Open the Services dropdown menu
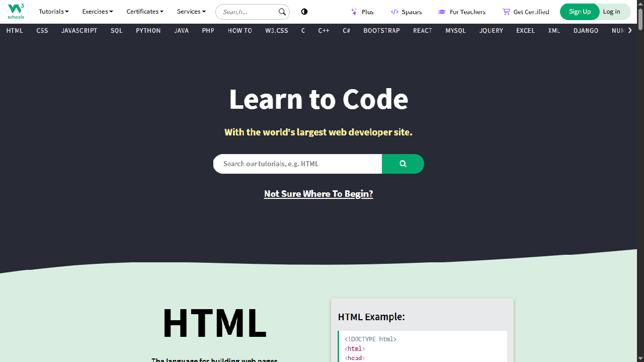This screenshot has height=362, width=644. [x=191, y=12]
